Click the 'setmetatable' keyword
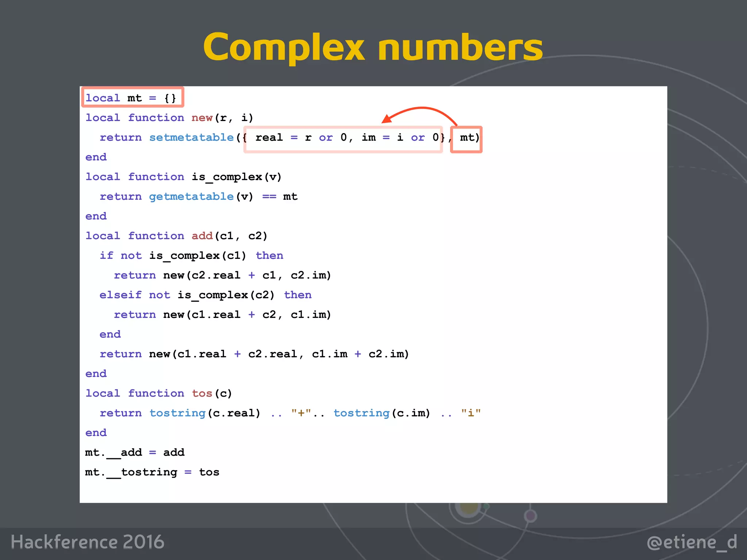747x560 pixels. click(x=191, y=137)
